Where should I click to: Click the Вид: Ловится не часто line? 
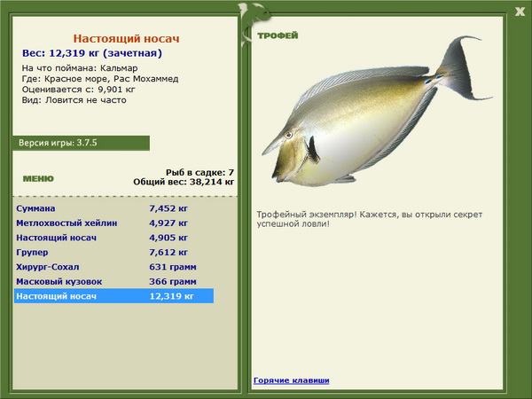74,99
